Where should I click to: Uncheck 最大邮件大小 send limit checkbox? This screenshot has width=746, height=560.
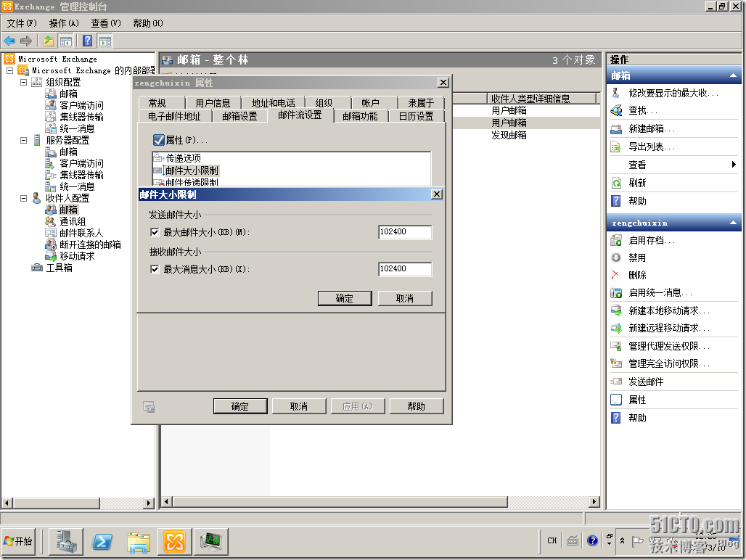pos(154,232)
